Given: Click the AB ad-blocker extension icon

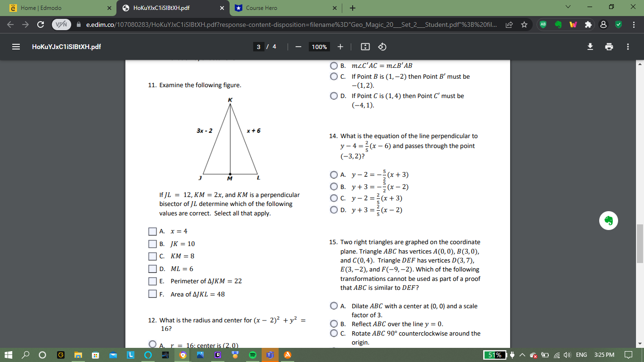Looking at the screenshot, I should 543,25.
